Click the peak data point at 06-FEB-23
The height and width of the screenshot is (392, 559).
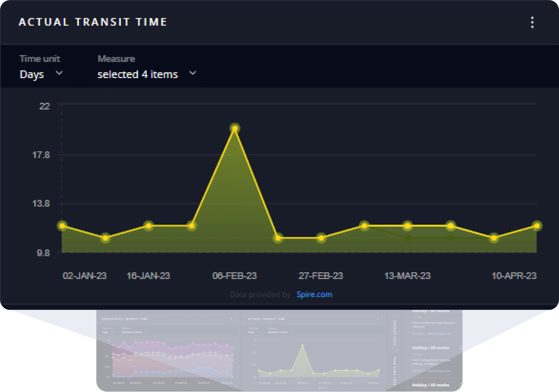(x=235, y=128)
